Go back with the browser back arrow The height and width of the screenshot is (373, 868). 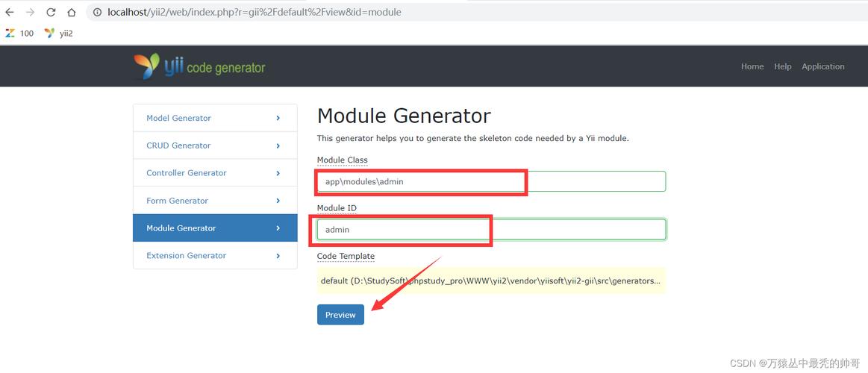10,12
